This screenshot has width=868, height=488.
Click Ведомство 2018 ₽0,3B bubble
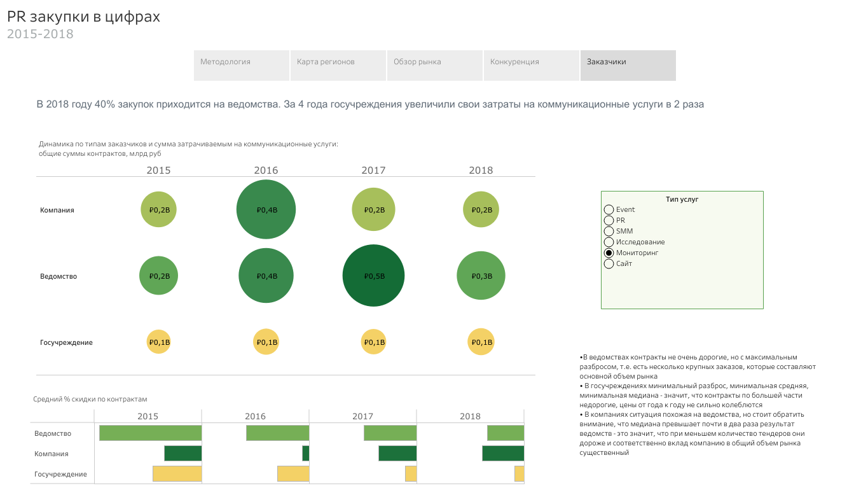pos(481,275)
